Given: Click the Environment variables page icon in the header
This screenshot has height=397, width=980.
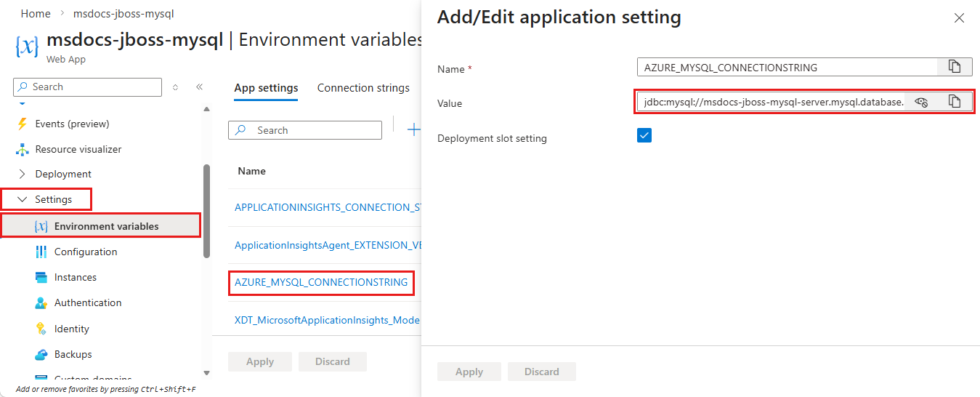Looking at the screenshot, I should [27, 46].
